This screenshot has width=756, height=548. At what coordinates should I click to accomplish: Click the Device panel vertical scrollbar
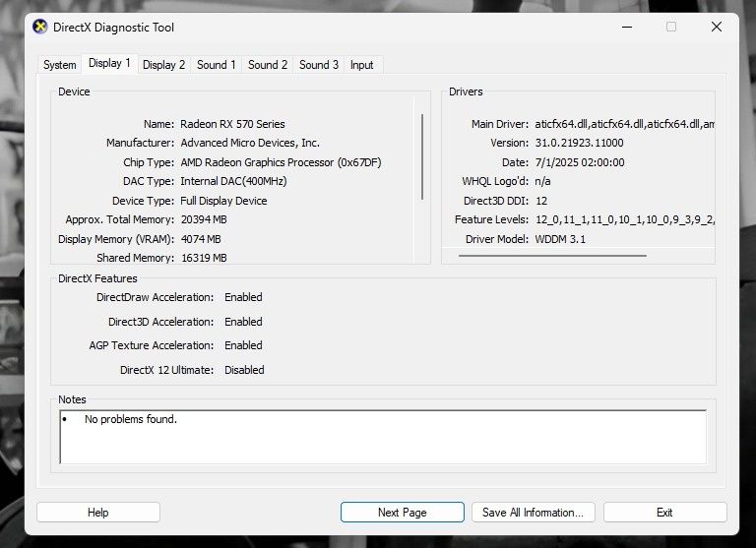(422, 156)
